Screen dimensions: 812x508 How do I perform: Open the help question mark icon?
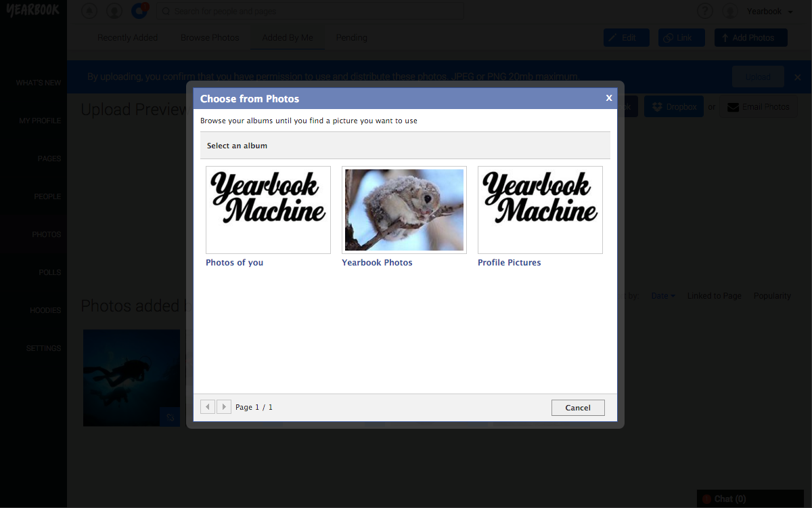(x=705, y=11)
